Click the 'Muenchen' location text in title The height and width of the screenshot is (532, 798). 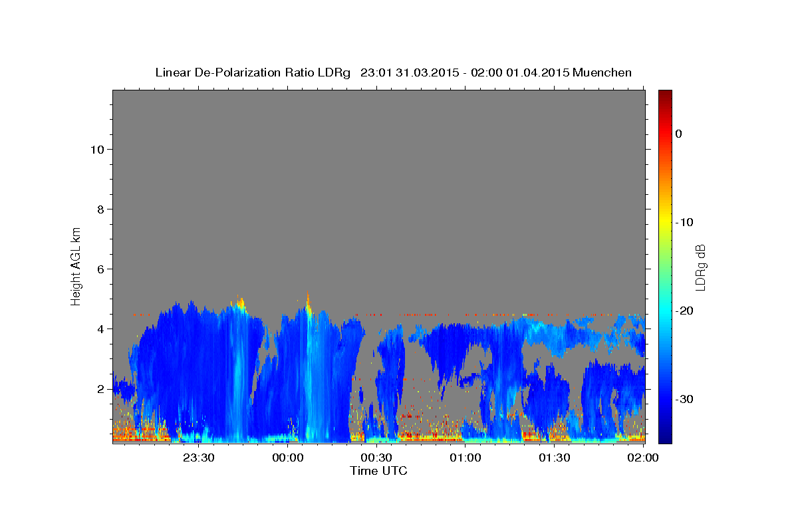[x=602, y=72]
